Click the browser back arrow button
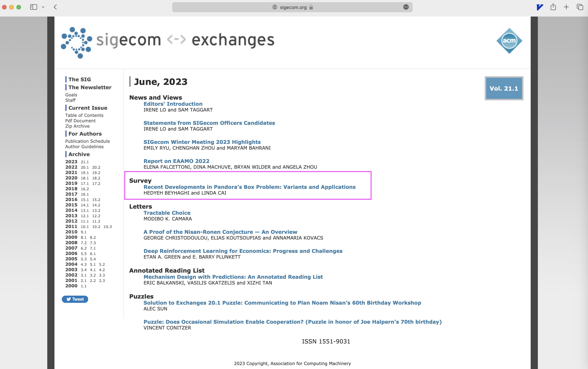This screenshot has width=588, height=369. (x=55, y=7)
